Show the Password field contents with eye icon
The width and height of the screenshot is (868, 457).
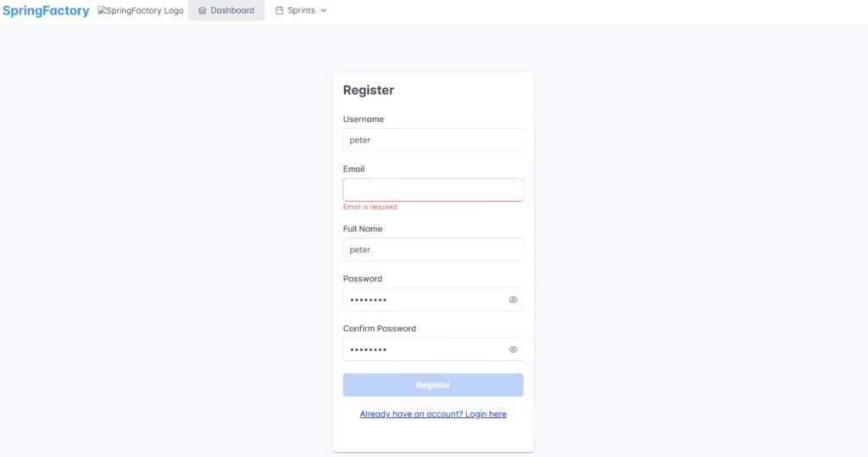[x=513, y=299]
